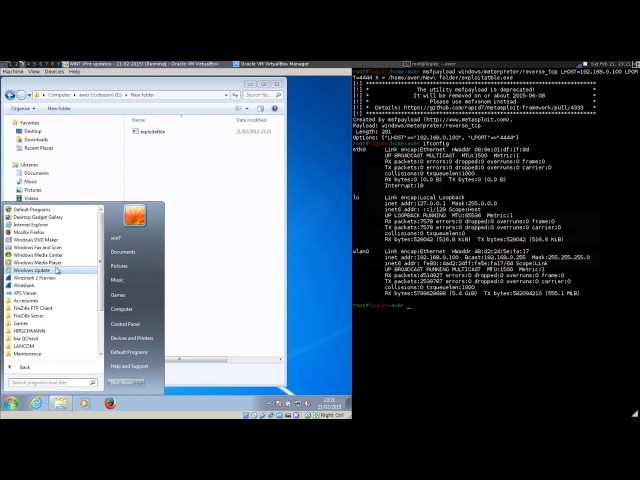Click the Explorer forward navigation arrow
The height and width of the screenshot is (480, 640).
(x=21, y=95)
